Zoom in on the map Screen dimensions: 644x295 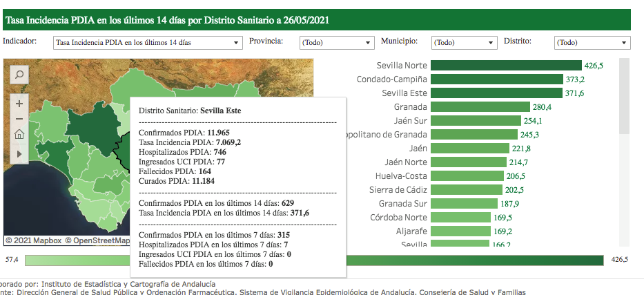click(19, 104)
